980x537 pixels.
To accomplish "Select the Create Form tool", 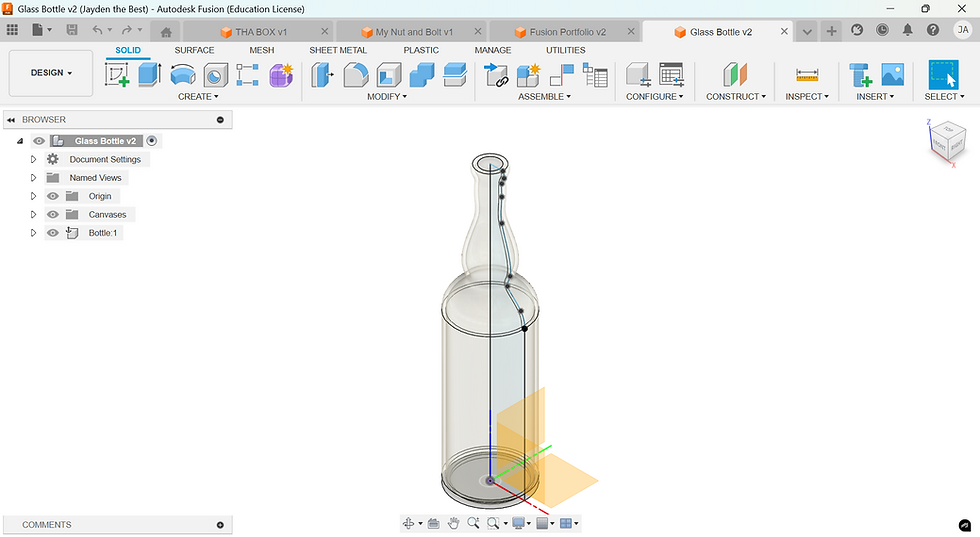I will coord(281,75).
